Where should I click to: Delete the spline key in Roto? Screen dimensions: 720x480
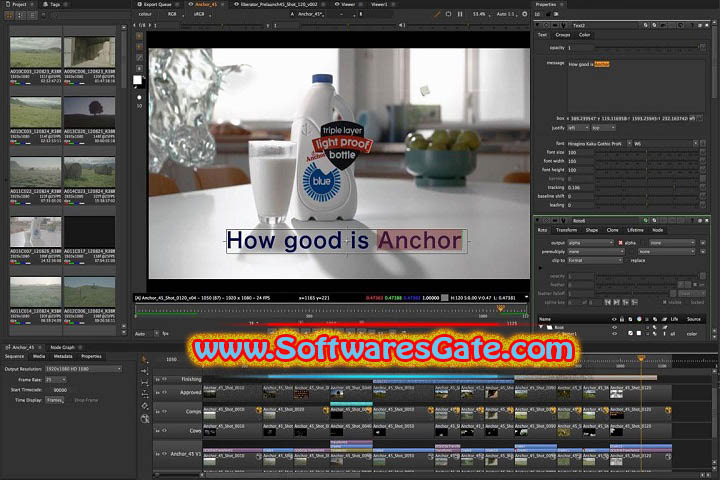635,302
